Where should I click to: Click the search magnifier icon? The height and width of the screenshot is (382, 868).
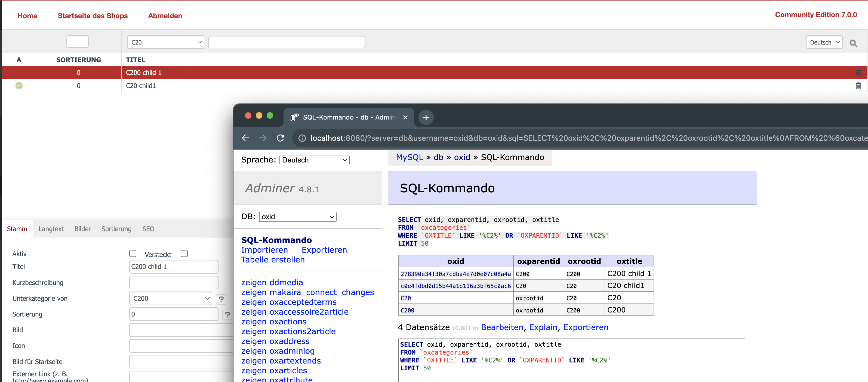(x=853, y=43)
